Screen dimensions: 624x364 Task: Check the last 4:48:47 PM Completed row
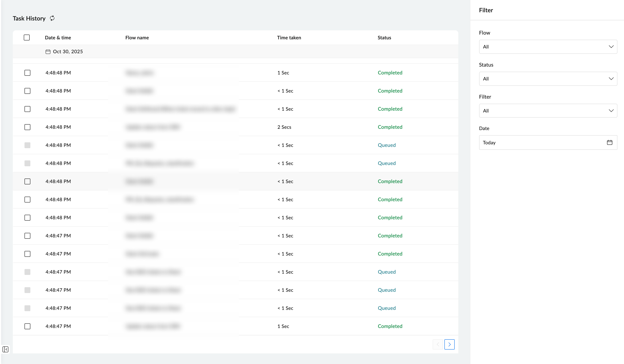point(27,326)
